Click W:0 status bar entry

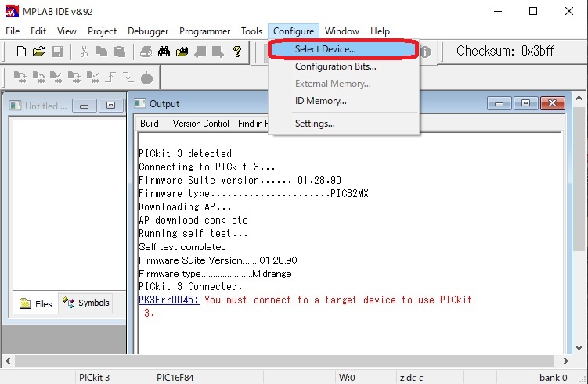coord(347,377)
